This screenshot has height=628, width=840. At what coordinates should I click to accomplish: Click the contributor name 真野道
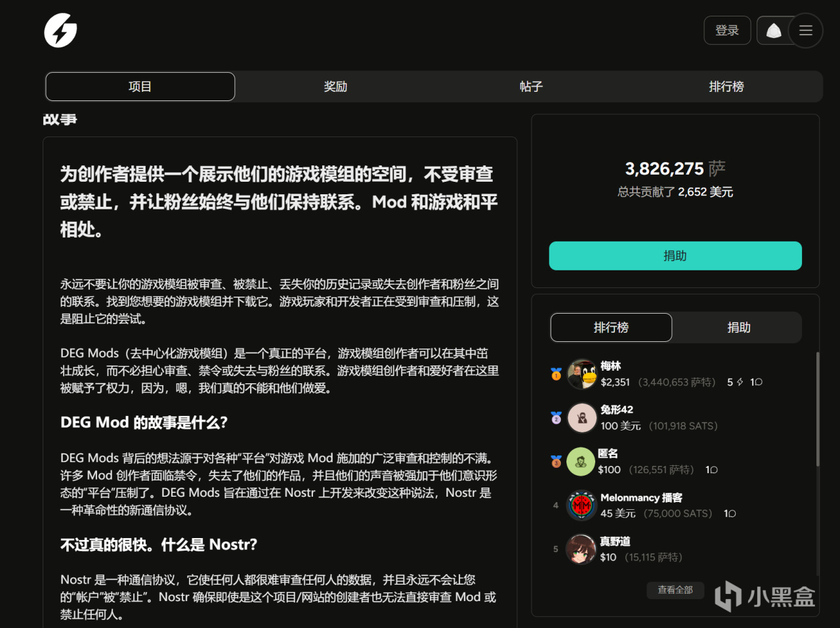[615, 541]
